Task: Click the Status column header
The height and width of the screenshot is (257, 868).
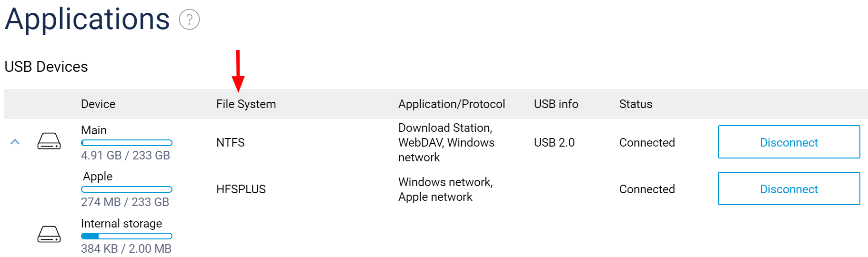Action: (636, 104)
